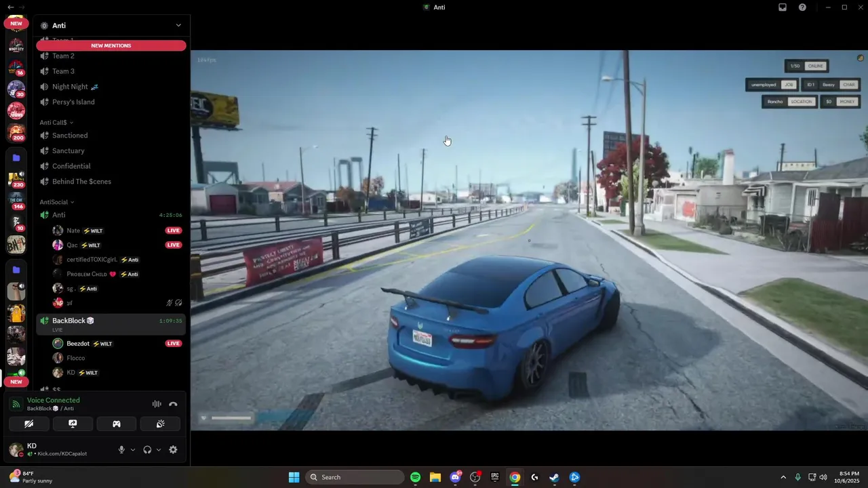
Task: Join Behind The $cenes voice channel
Action: pyautogui.click(x=111, y=182)
